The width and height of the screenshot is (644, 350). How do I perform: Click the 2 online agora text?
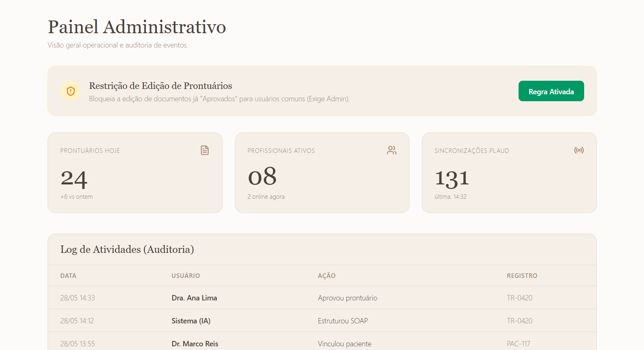266,197
